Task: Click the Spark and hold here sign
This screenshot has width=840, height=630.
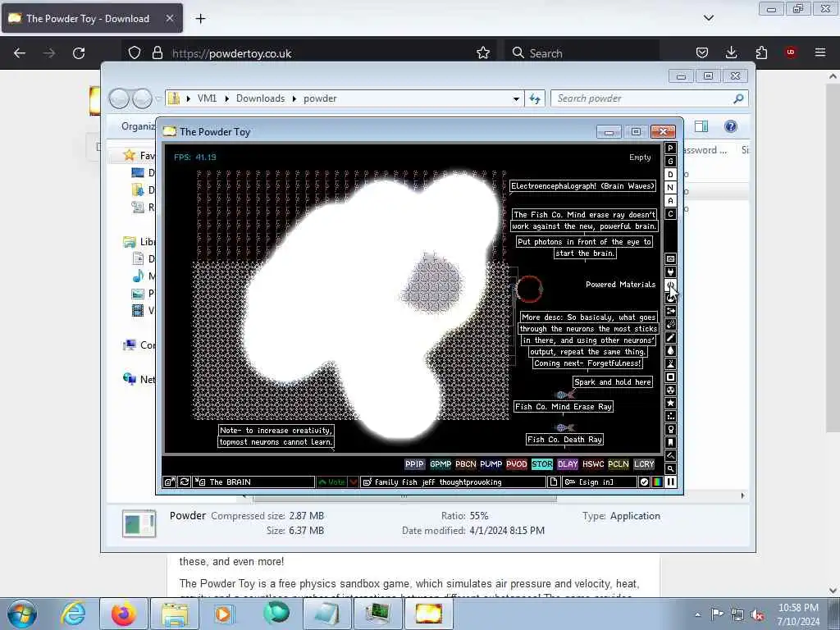Action: pos(613,382)
